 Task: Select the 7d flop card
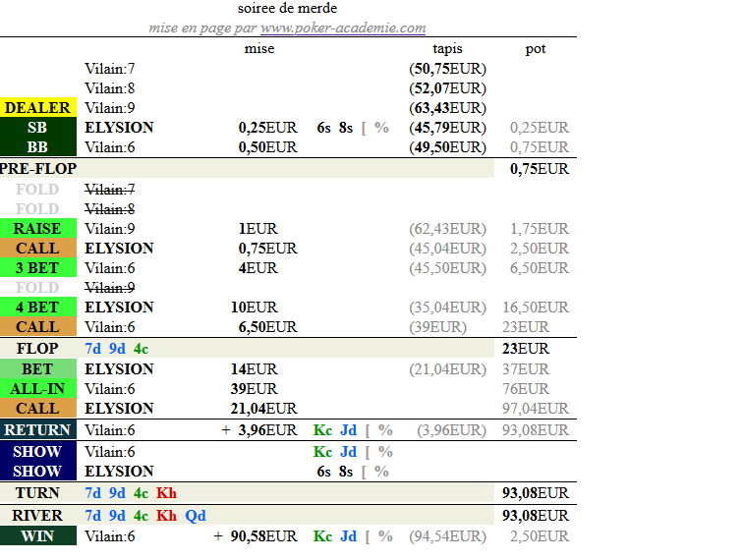tap(92, 348)
